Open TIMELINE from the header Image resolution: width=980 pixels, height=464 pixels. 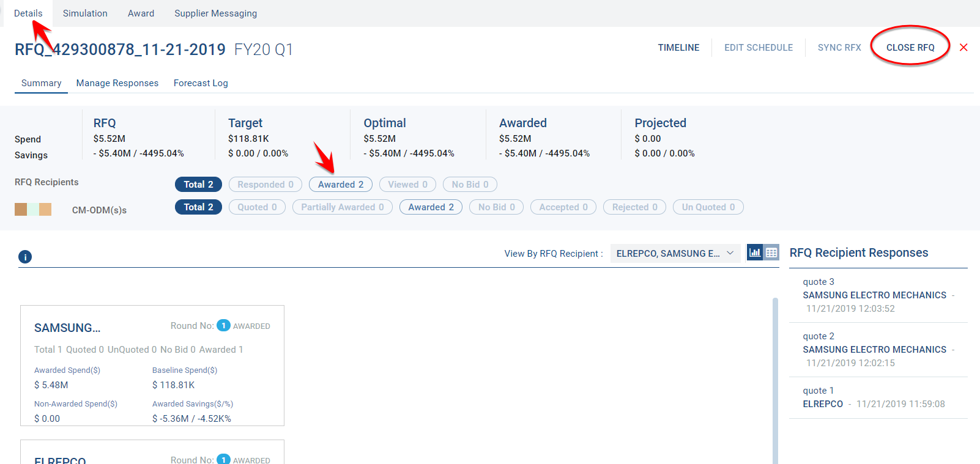678,48
